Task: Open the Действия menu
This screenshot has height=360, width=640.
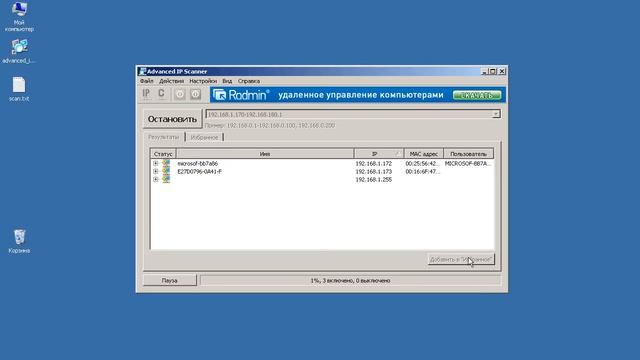Action: click(x=171, y=81)
